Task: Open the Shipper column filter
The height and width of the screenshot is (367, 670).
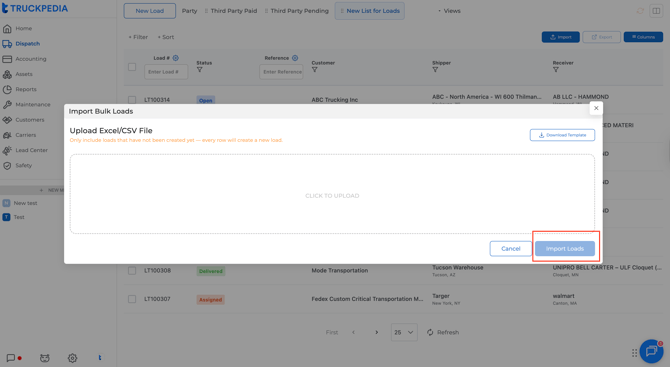Action: 435,70
